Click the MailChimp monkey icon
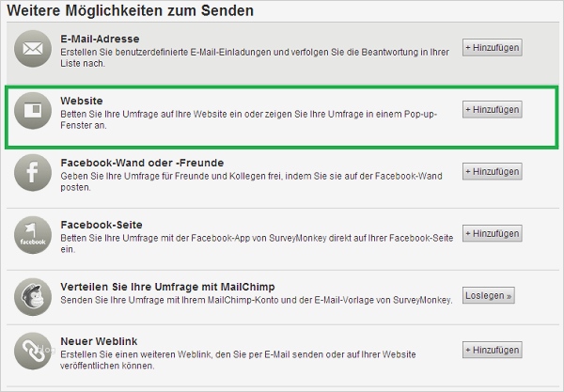Viewport: 564px width, 392px height. coord(32,296)
